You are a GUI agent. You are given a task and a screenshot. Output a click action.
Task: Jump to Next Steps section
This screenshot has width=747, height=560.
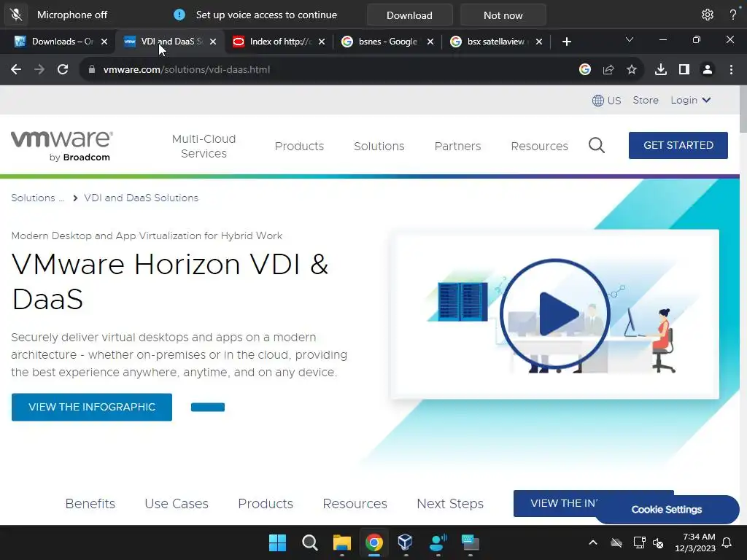point(450,503)
